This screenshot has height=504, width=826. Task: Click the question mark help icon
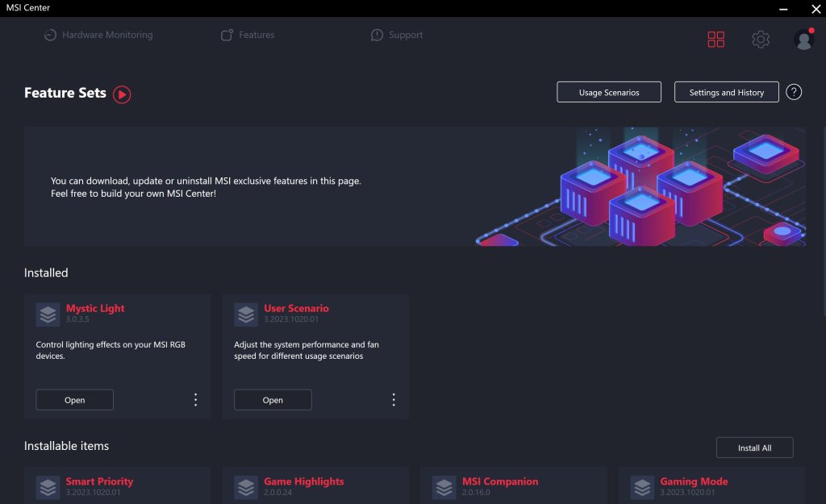pyautogui.click(x=794, y=92)
